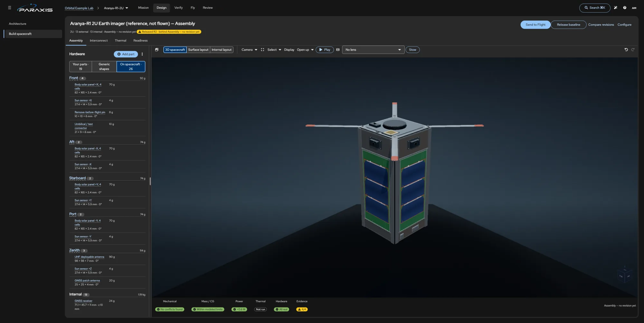Screen dimensions: 644x323
Task: Open the hamburger navigation menu
Action: 9,8
